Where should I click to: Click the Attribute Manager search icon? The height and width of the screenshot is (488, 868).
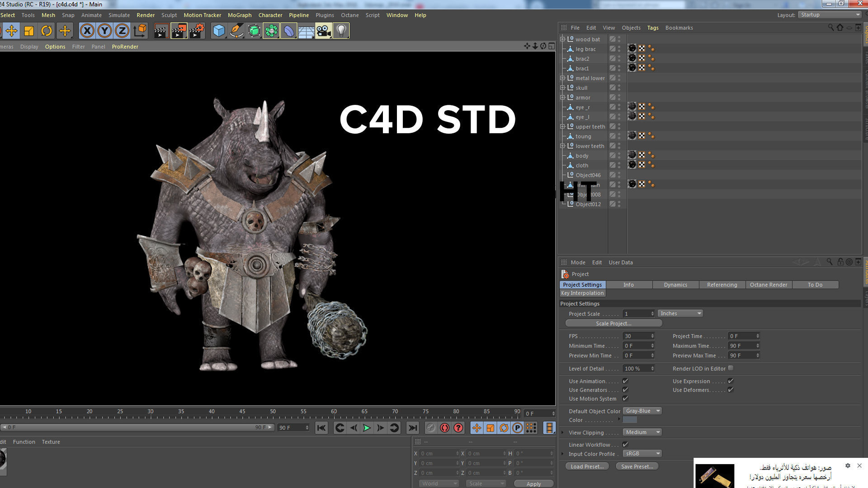coord(830,262)
